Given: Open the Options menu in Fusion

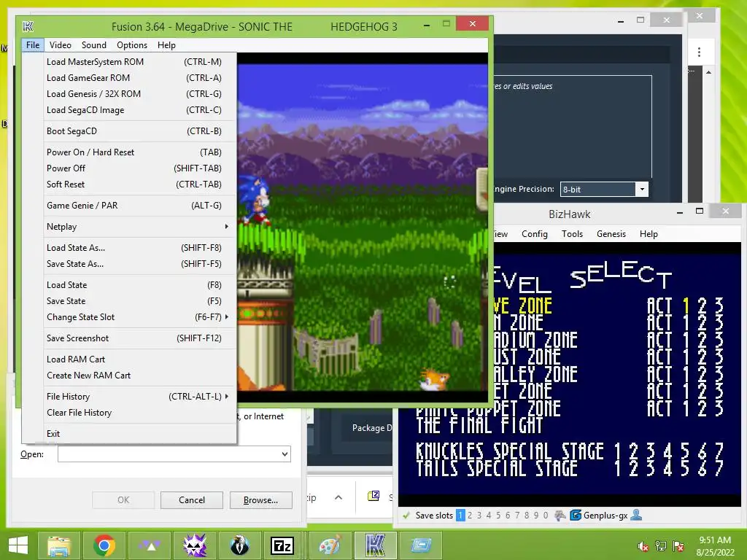Looking at the screenshot, I should coord(132,45).
